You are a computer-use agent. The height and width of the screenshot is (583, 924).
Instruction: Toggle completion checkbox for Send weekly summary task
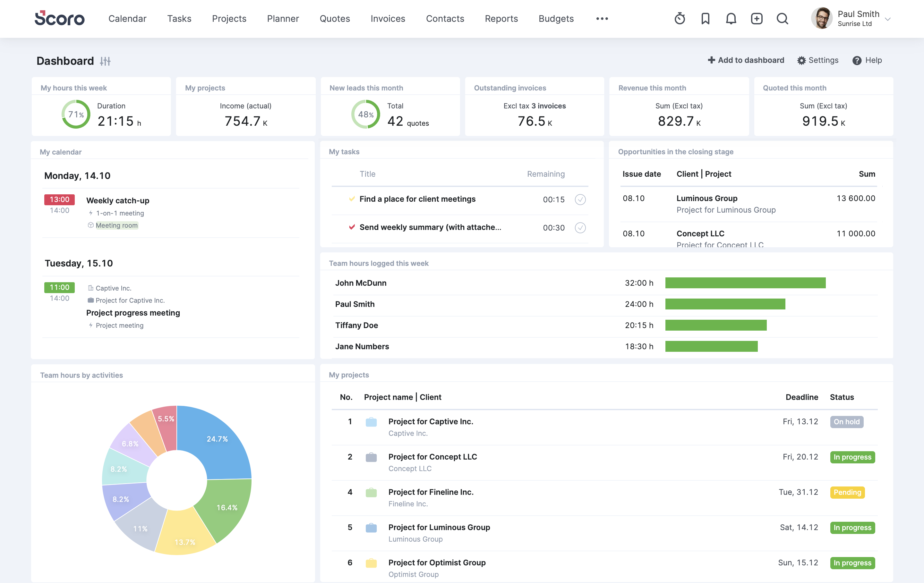[580, 227]
